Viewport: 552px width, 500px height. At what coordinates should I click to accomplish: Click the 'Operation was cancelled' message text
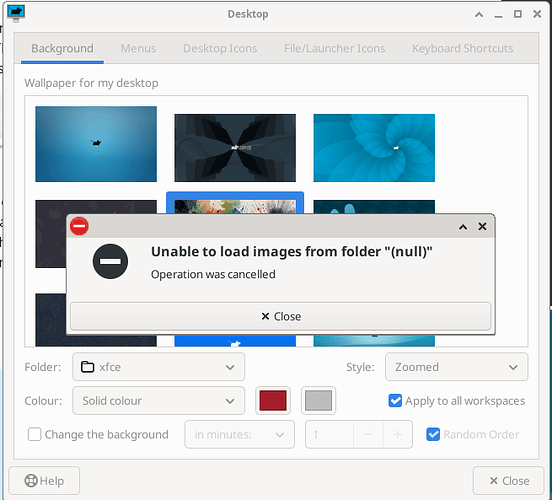(213, 274)
